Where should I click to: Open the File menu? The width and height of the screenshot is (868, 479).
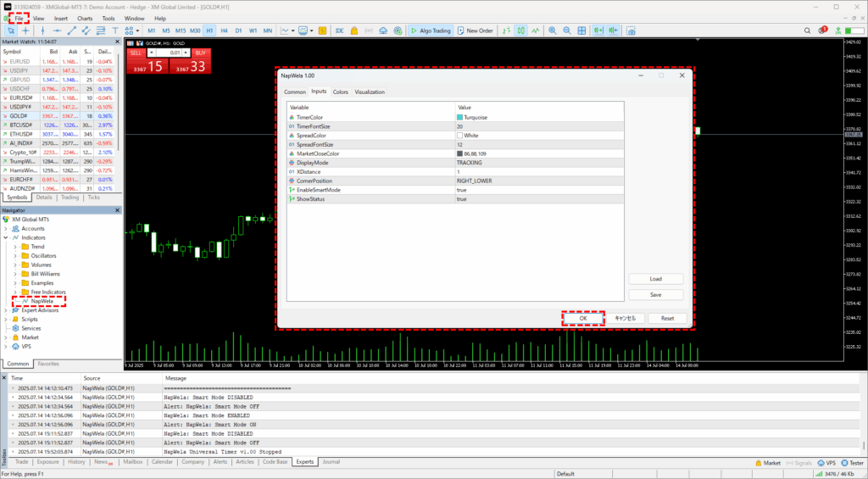click(x=19, y=19)
